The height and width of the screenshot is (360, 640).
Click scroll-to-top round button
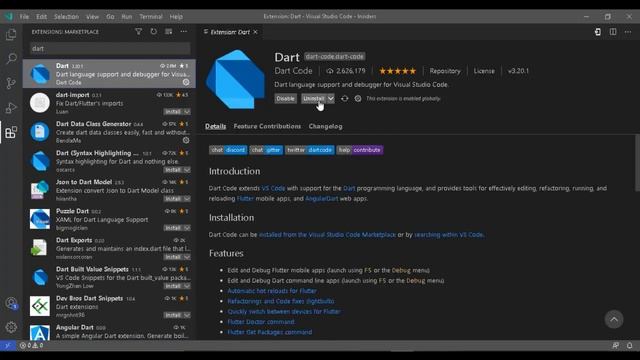[x=614, y=319]
